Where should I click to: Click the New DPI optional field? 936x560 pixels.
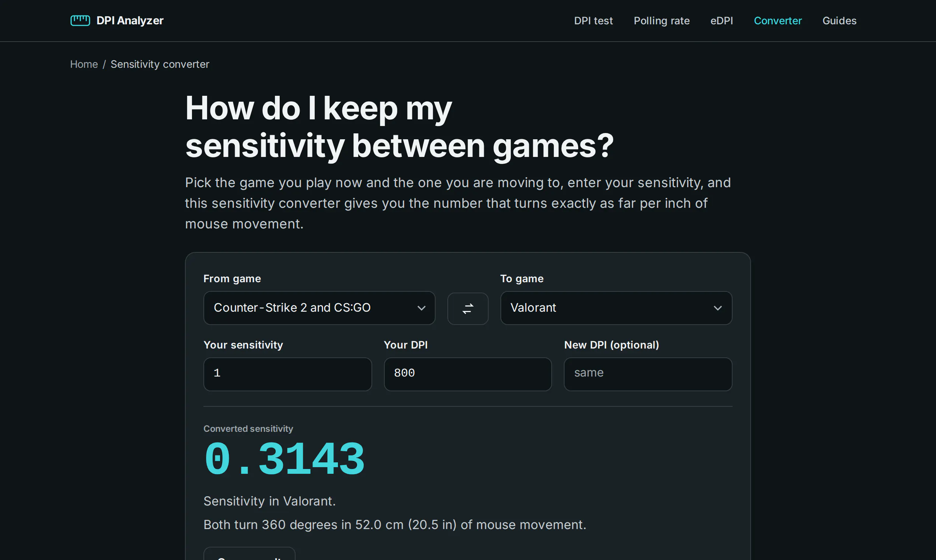648,374
